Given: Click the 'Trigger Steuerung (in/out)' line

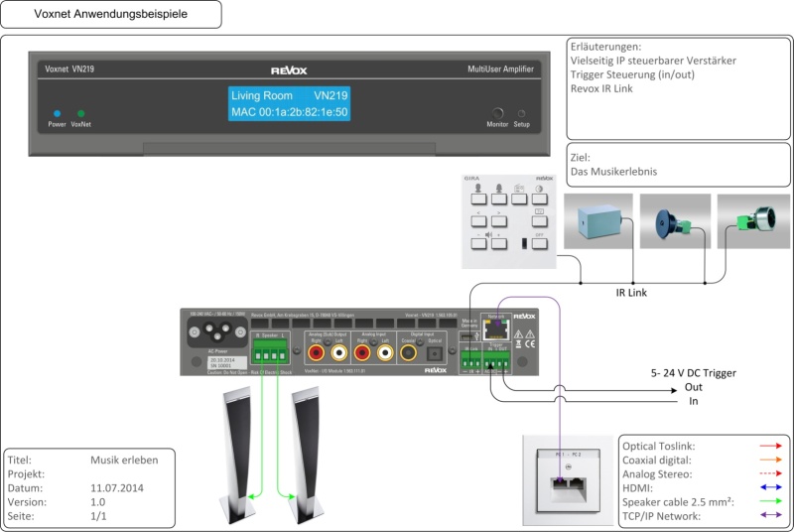Looking at the screenshot, I should point(632,74).
